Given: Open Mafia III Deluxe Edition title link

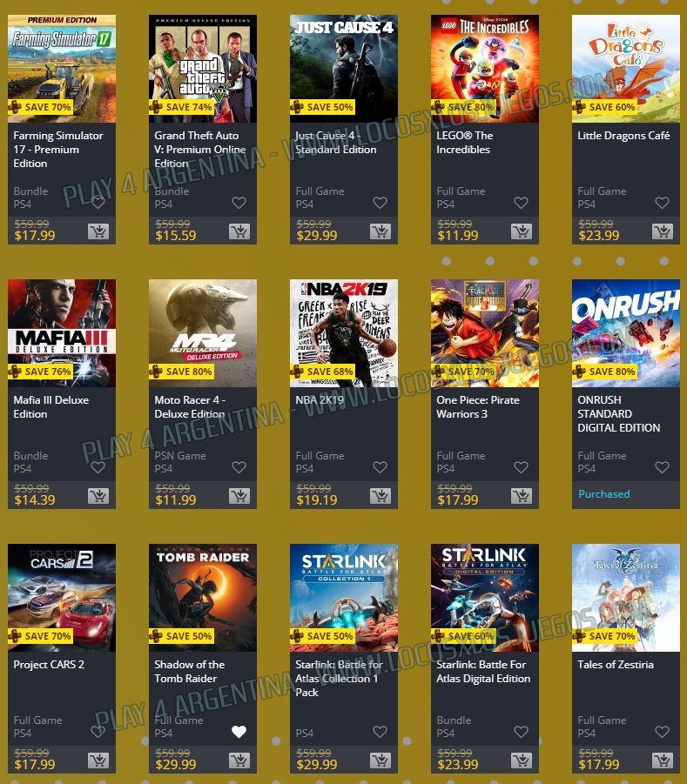Looking at the screenshot, I should [x=51, y=407].
